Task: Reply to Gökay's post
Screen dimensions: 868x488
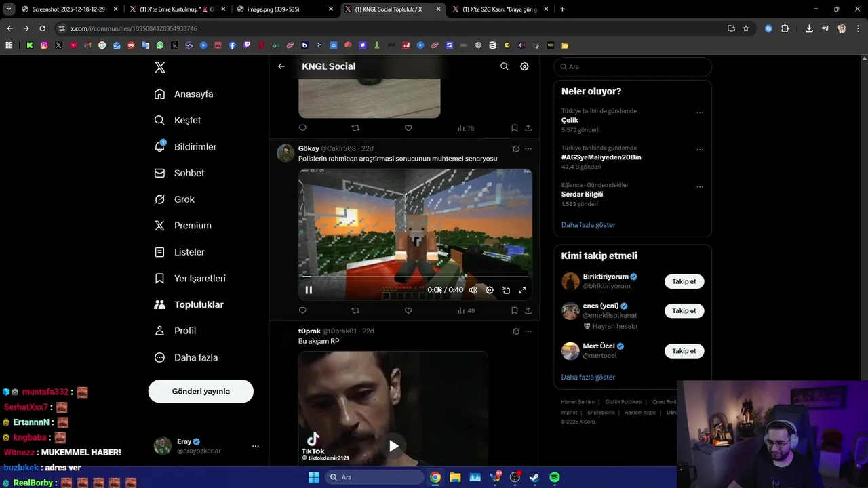Action: pos(302,310)
